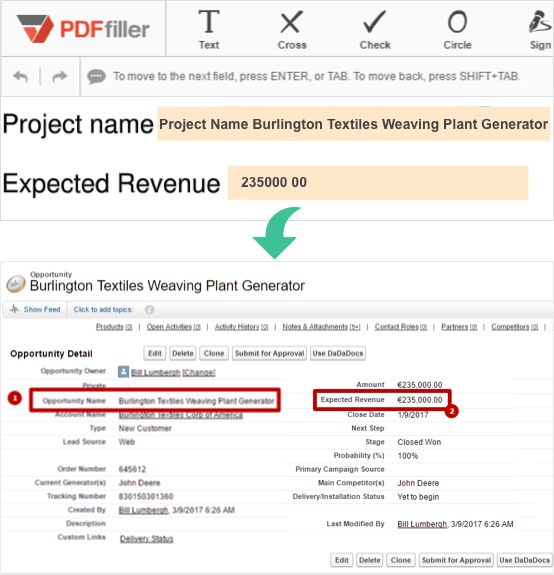Redo the last action

click(x=59, y=77)
